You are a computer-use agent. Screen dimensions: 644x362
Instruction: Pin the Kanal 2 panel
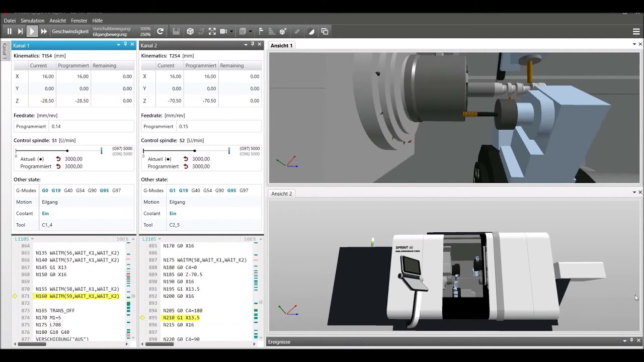pyautogui.click(x=253, y=44)
